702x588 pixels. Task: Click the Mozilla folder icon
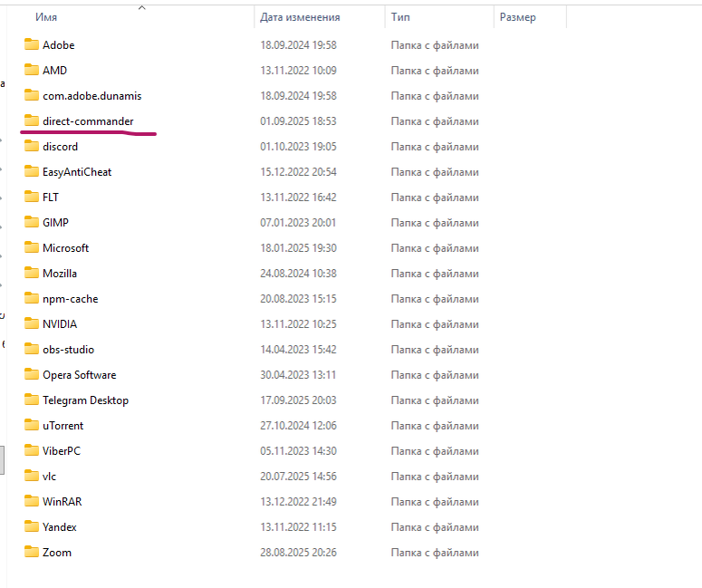pyautogui.click(x=32, y=273)
